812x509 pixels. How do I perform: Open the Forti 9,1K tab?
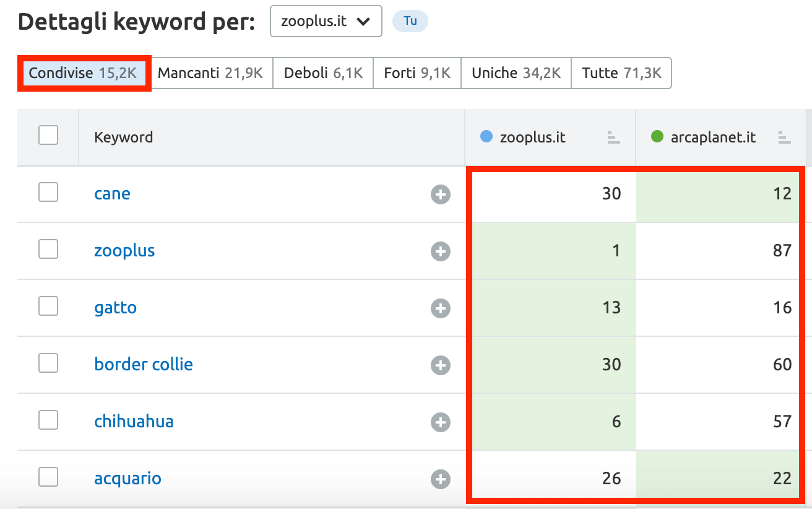tap(417, 73)
